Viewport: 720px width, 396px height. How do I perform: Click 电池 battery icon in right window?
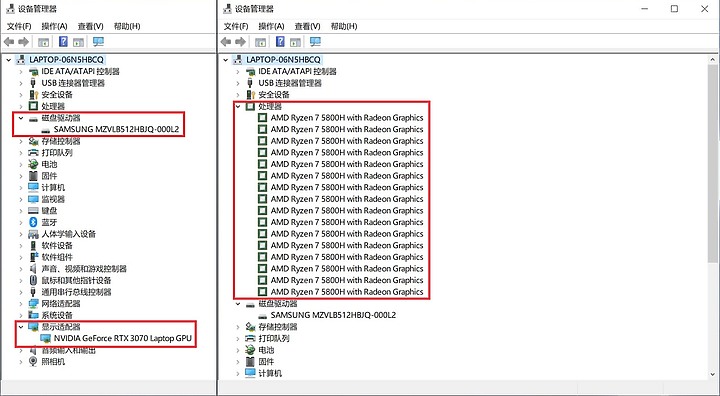point(250,350)
